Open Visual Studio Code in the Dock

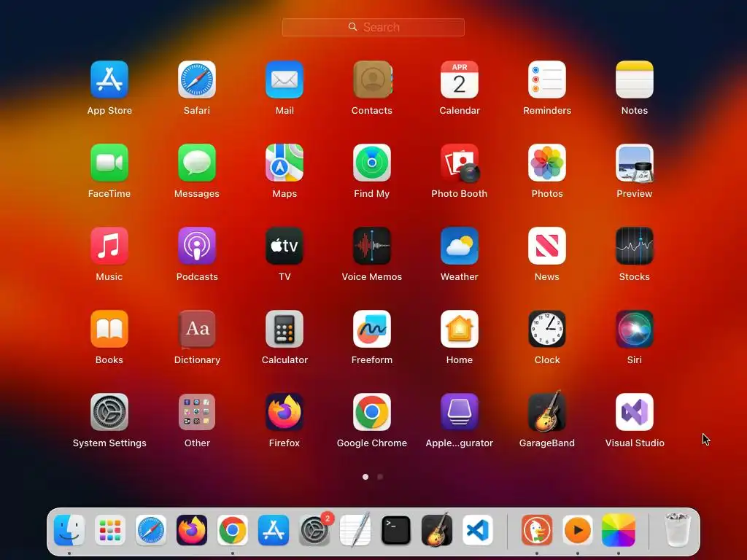(478, 530)
